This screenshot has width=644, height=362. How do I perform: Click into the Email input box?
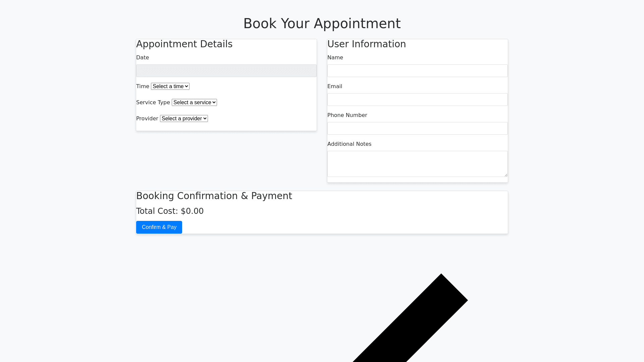(x=417, y=100)
